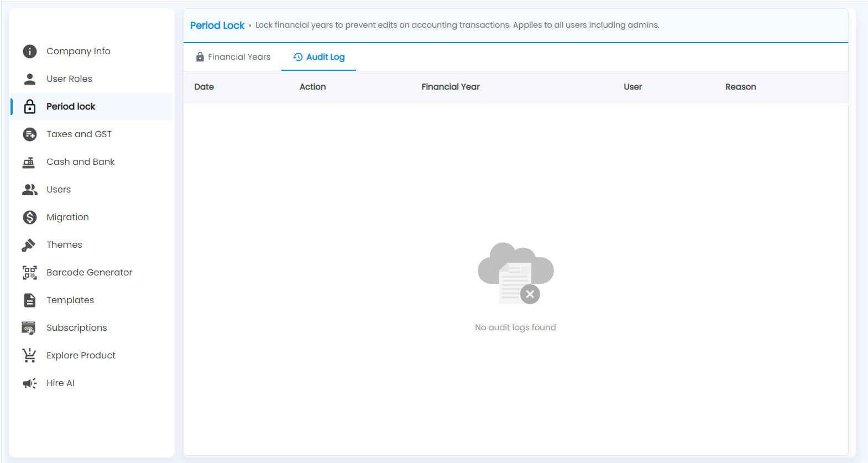
Task: Click the 'No audit logs found' message
Action: click(515, 327)
